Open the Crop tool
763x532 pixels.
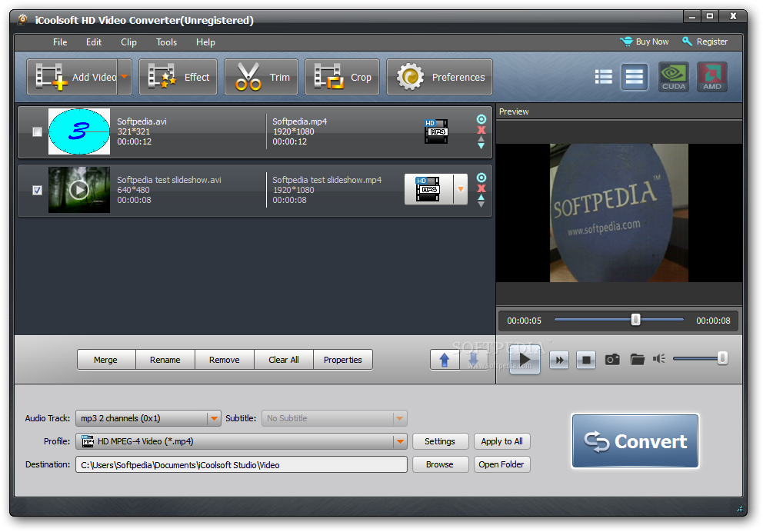click(x=342, y=77)
